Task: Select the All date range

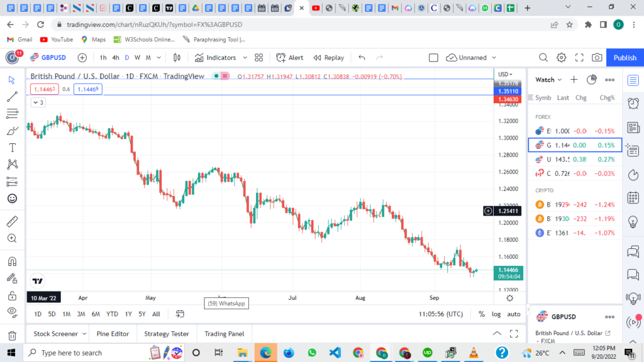Action: [x=156, y=314]
